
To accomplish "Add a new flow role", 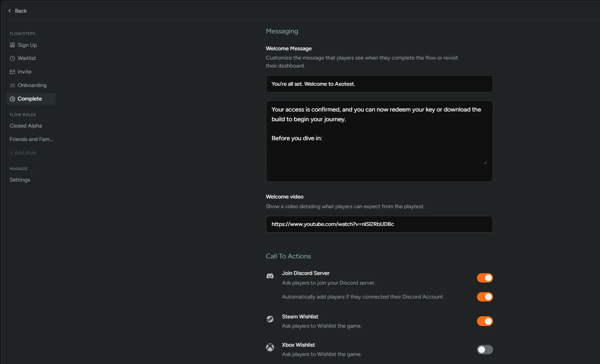I will pos(23,153).
